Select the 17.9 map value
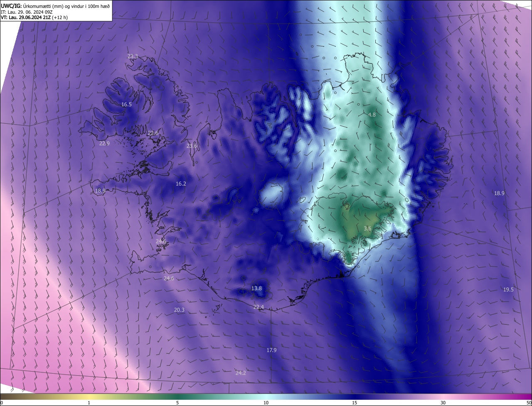Screen dimensions: 532x406 pyautogui.click(x=271, y=350)
